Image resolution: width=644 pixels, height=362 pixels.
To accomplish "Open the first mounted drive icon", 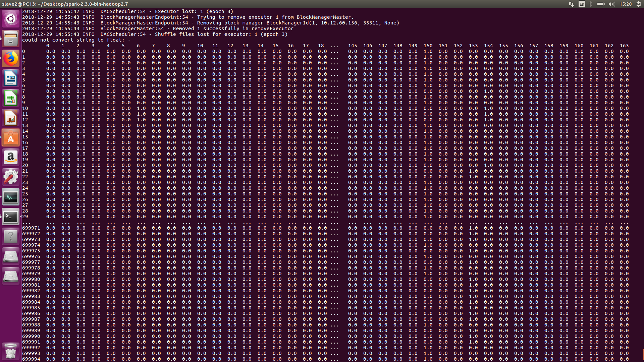I will (11, 256).
